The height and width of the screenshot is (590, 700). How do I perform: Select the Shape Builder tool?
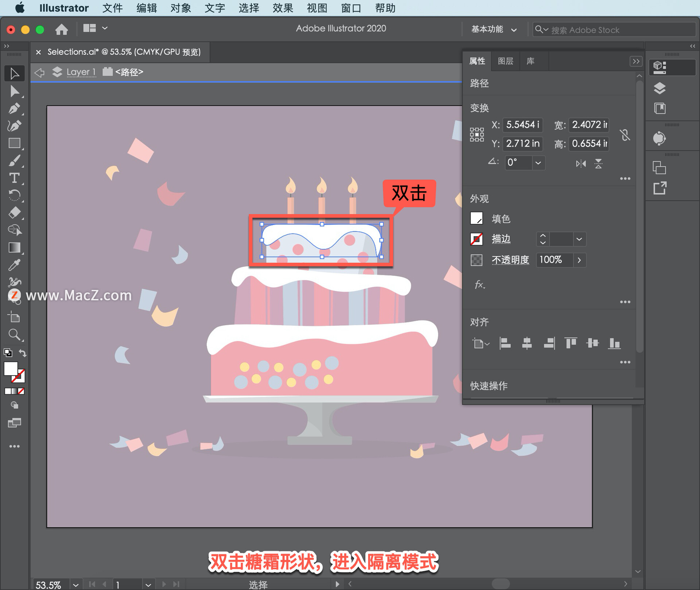click(x=15, y=230)
